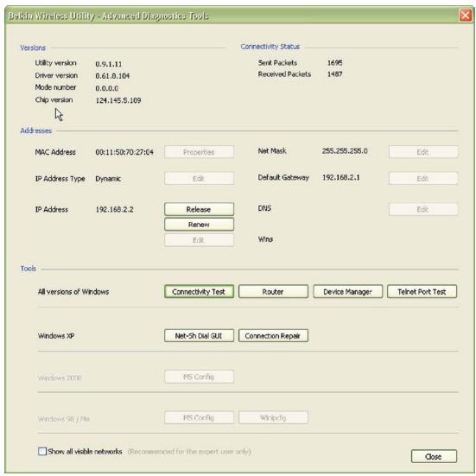This screenshot has height=476, width=476.
Task: Click the Edit button below Renew
Action: point(199,240)
